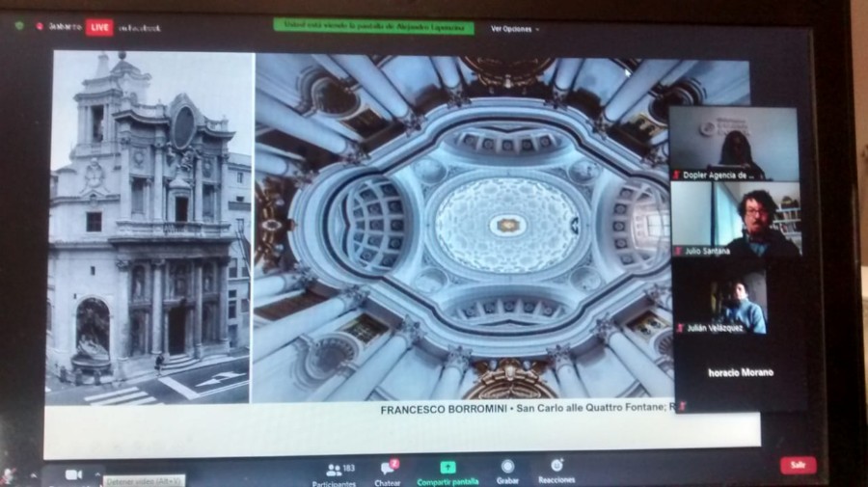
Task: Select Julio Santana's video thumbnail
Action: [x=736, y=219]
